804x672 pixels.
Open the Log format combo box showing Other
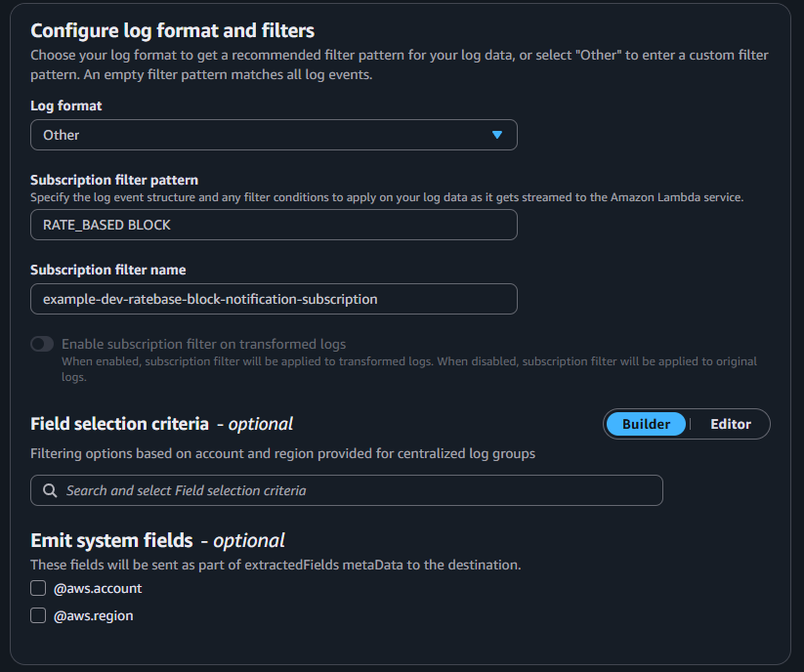pos(274,135)
